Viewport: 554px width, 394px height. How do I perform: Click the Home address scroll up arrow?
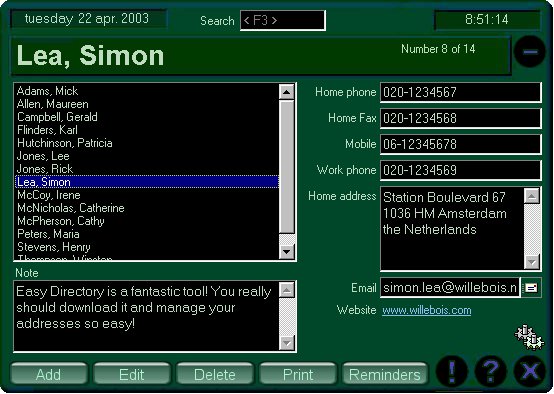(532, 196)
